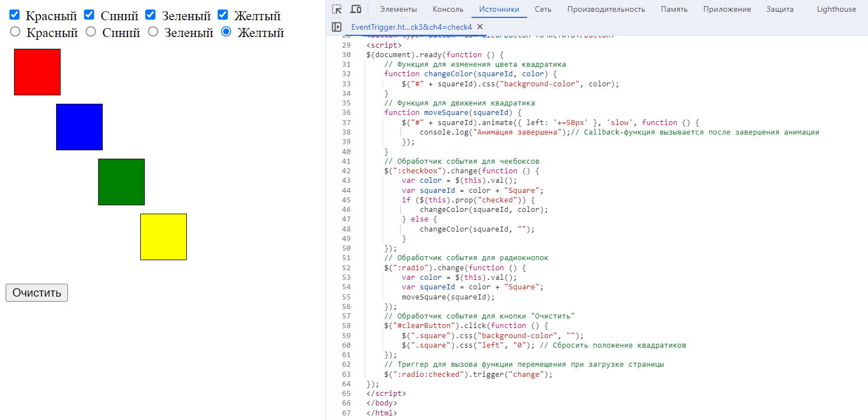The image size is (868, 420).
Task: Click the yellow square
Action: (x=163, y=237)
